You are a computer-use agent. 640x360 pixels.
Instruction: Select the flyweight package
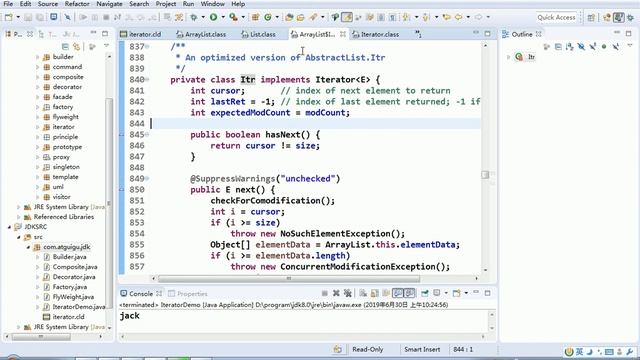pyautogui.click(x=61, y=117)
